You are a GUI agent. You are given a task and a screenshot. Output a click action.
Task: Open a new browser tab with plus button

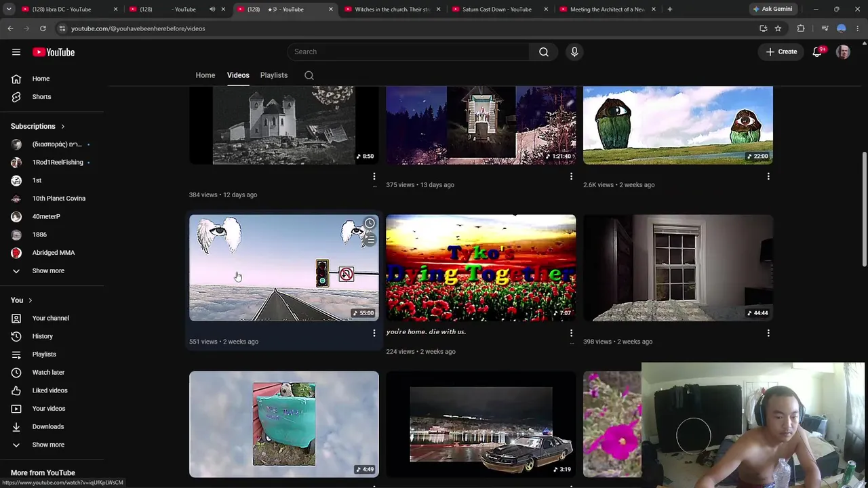pos(669,9)
